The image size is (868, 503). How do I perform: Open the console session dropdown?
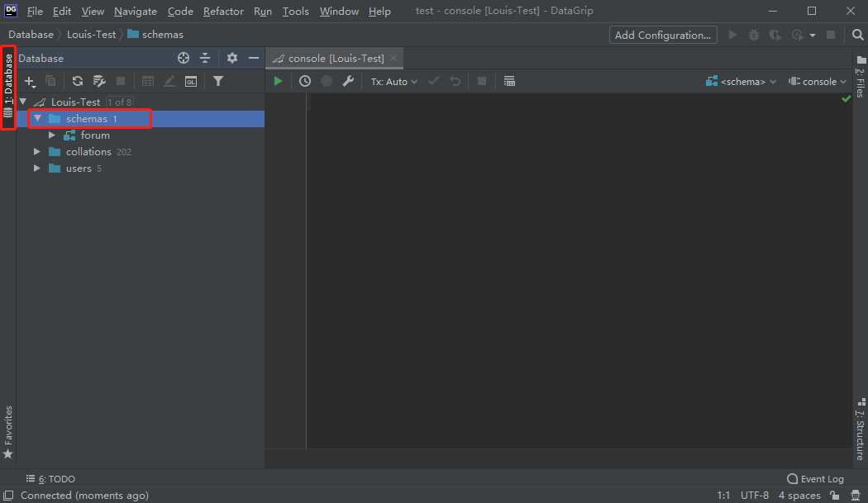coord(817,81)
